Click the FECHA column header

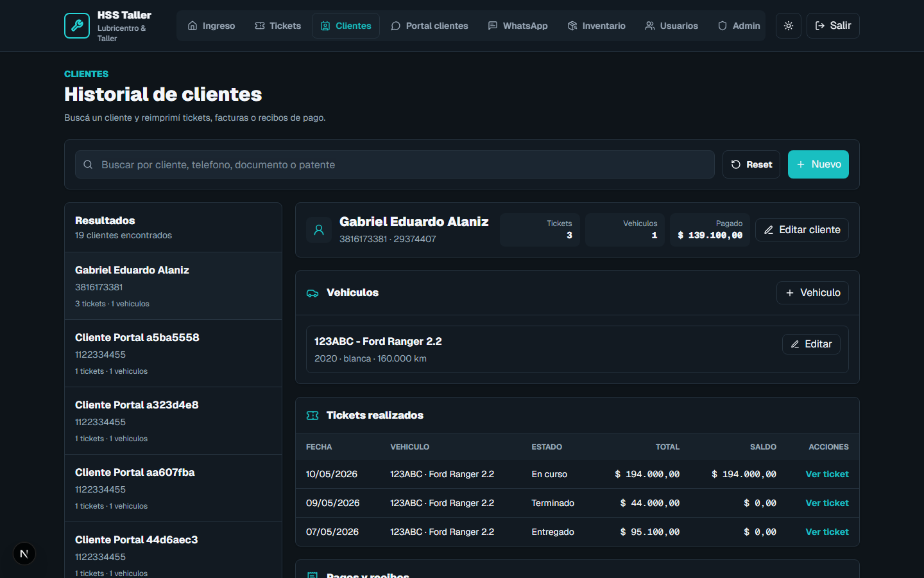click(319, 447)
